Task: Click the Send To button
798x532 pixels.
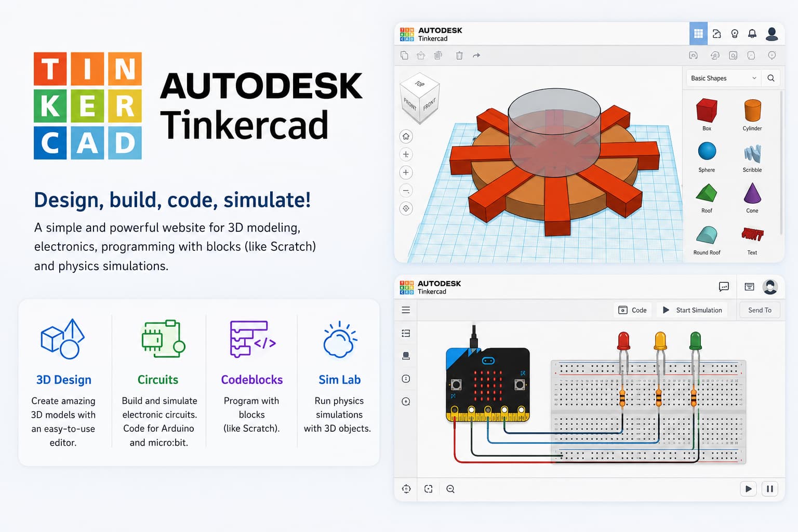Action: point(760,310)
